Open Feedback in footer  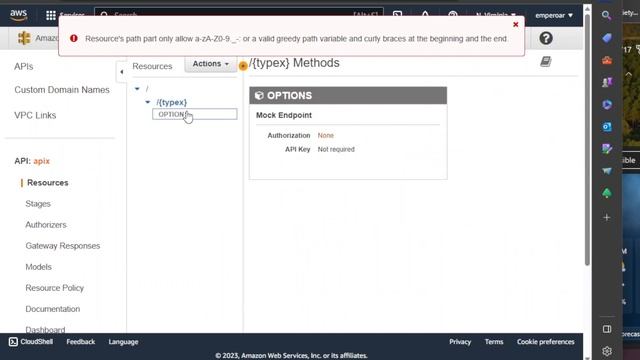coord(80,342)
